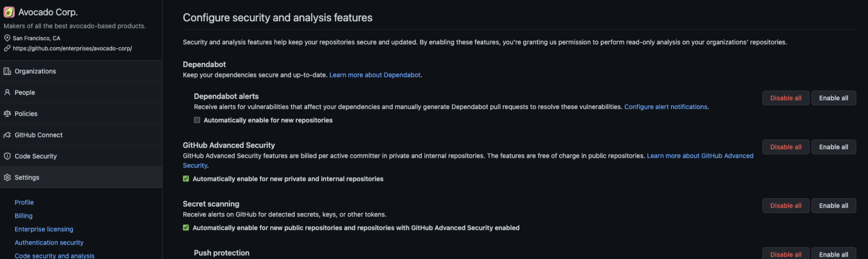Open the Billing settings page

[x=24, y=216]
